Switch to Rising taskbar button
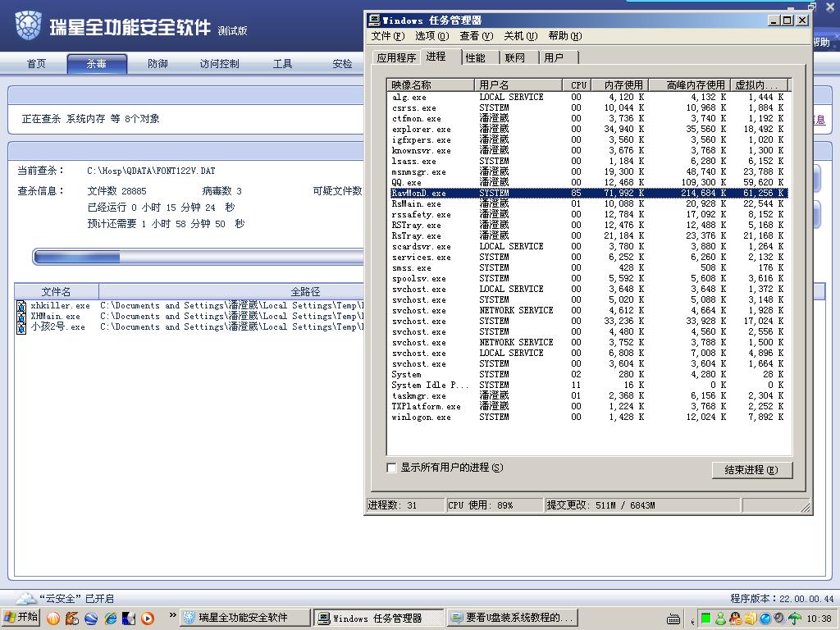Screen dimensions: 840x630 (244, 619)
